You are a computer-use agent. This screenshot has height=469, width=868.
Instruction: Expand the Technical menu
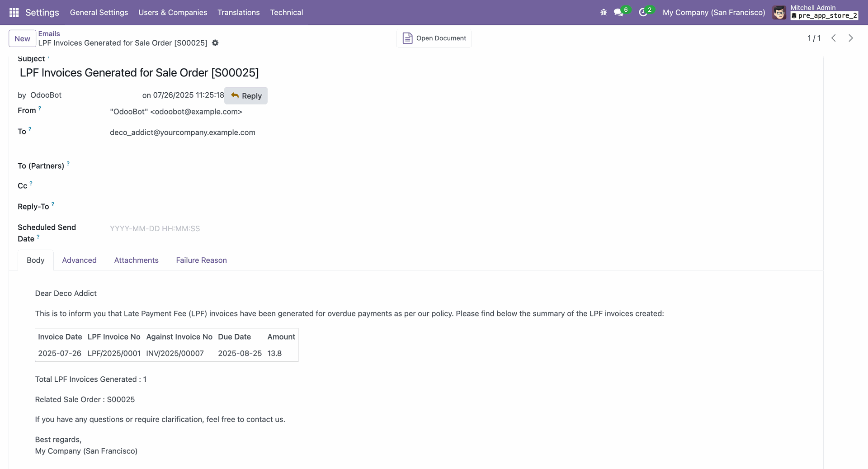click(x=286, y=12)
